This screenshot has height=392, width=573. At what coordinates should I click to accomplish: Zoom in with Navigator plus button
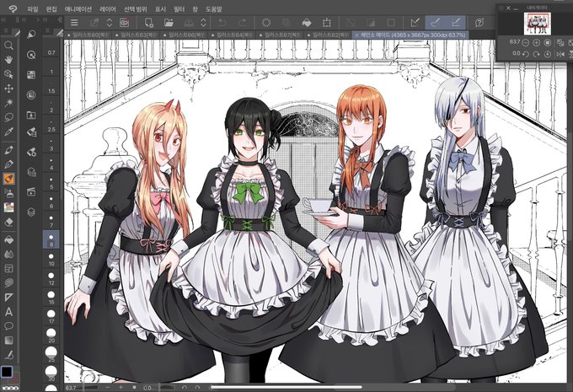[536, 43]
